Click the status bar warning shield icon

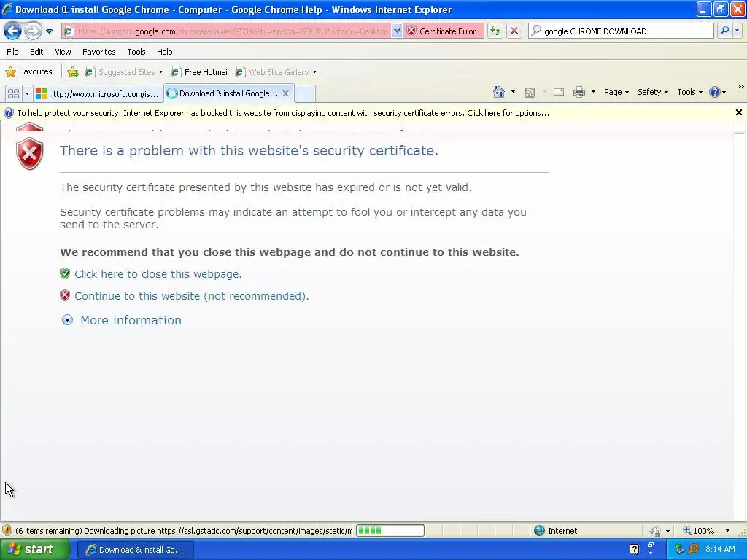[x=7, y=531]
